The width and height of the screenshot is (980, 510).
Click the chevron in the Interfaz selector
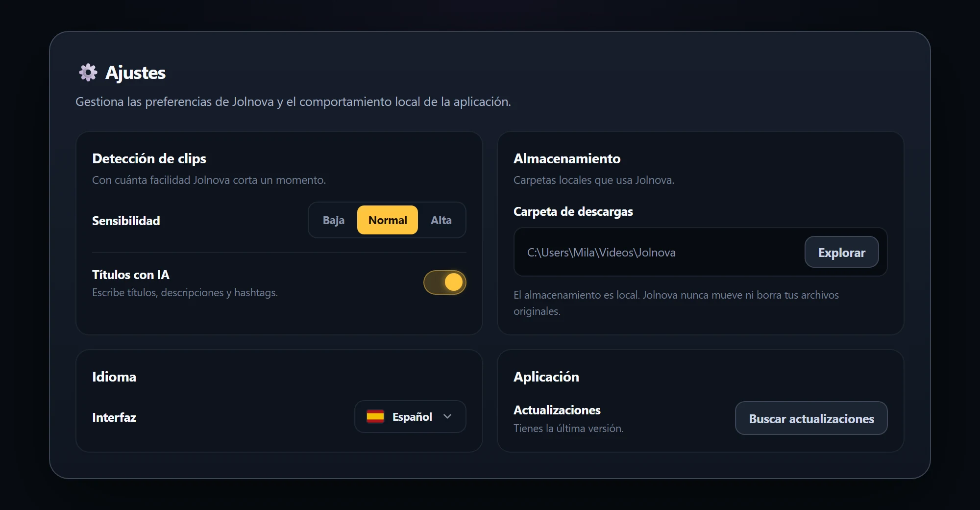pyautogui.click(x=447, y=416)
